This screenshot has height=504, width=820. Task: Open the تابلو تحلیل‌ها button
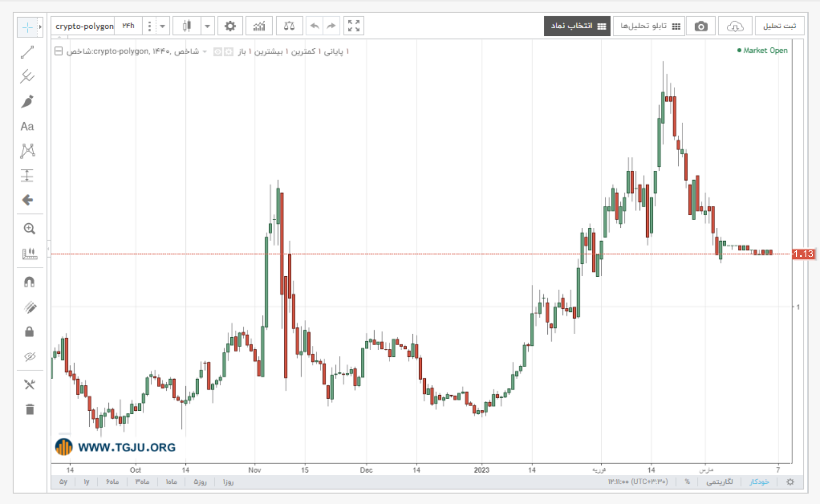[x=649, y=26]
